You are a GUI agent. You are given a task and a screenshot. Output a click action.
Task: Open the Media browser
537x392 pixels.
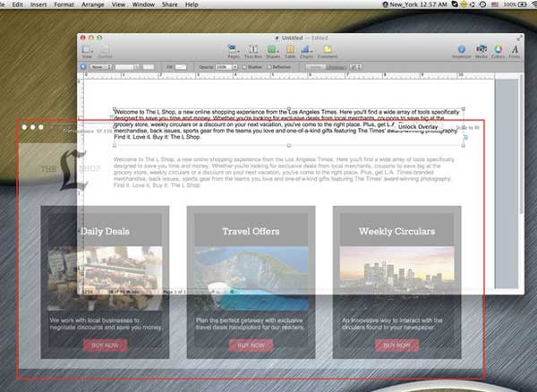(x=482, y=51)
